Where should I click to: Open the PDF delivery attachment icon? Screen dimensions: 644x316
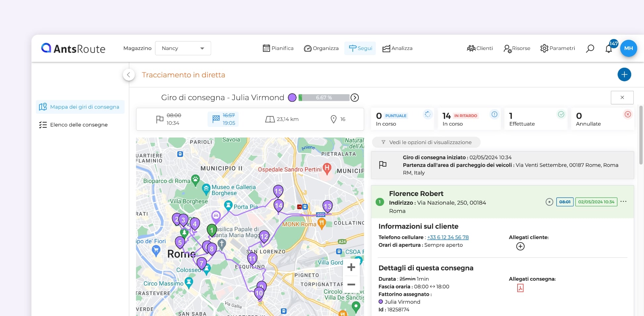point(520,288)
